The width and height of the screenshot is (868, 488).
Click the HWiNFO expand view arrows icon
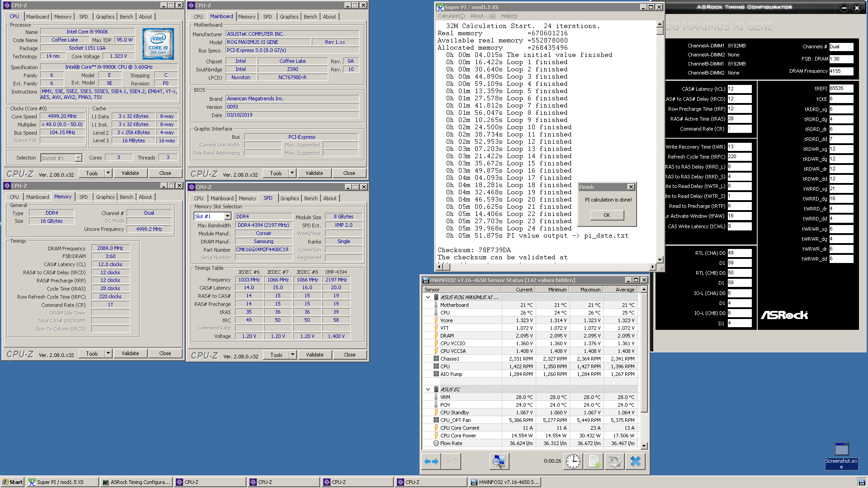(431, 461)
